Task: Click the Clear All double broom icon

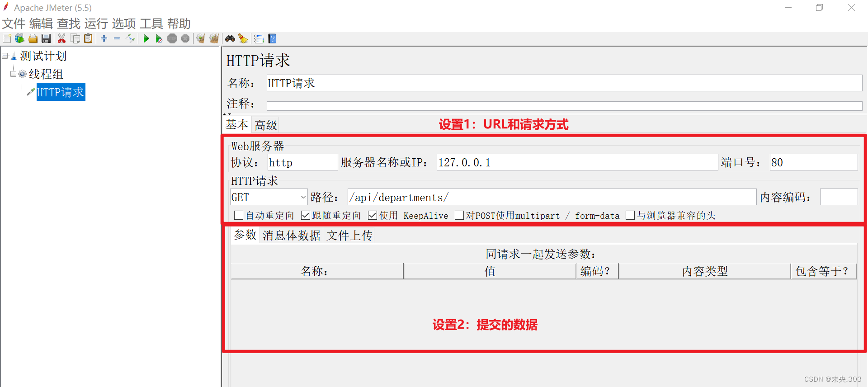Action: point(214,38)
